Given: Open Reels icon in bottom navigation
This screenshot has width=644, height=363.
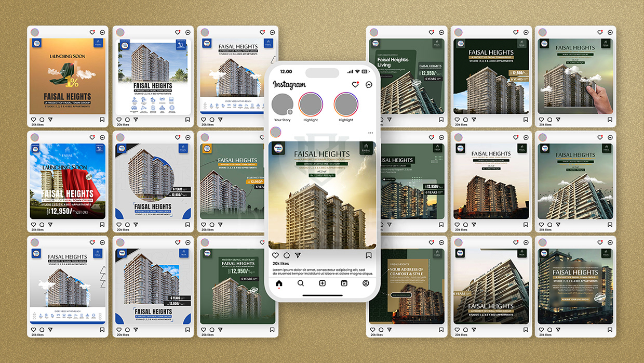Looking at the screenshot, I should pyautogui.click(x=344, y=283).
